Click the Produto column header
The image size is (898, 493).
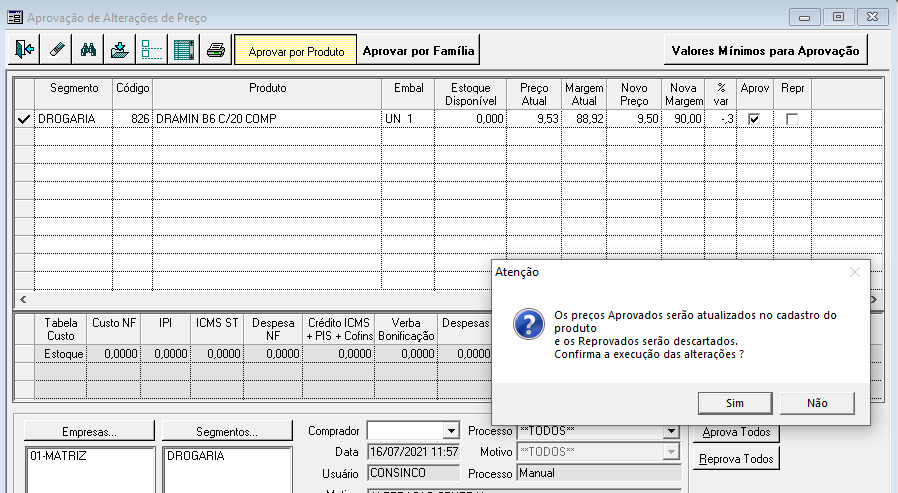point(267,94)
